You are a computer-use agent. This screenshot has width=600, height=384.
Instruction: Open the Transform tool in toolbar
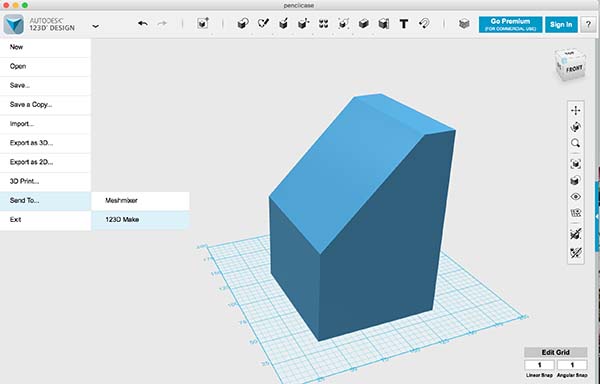[x=203, y=24]
